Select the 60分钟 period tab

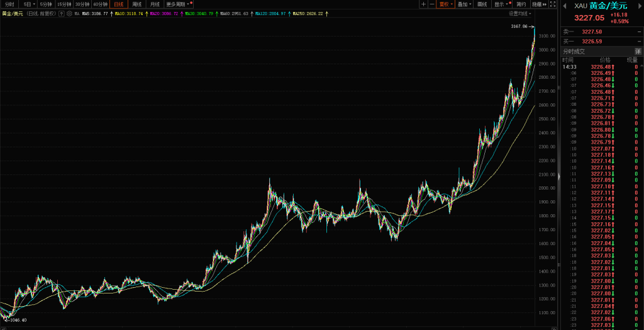[x=100, y=4]
